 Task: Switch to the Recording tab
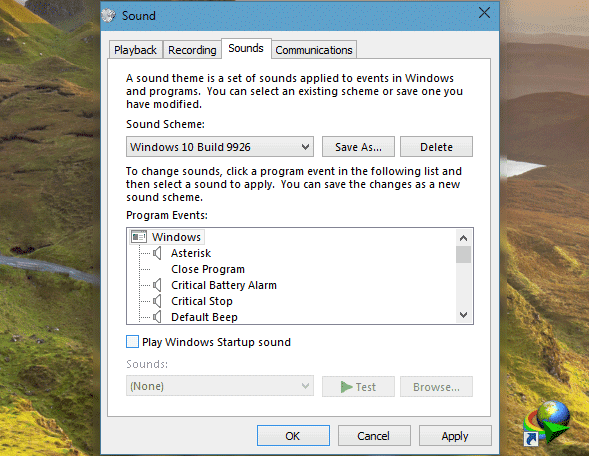(192, 50)
